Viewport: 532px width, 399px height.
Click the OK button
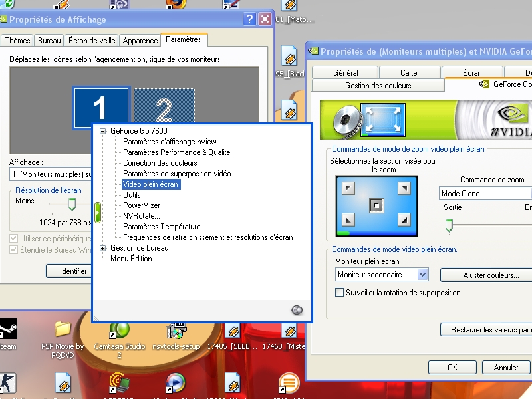click(452, 368)
